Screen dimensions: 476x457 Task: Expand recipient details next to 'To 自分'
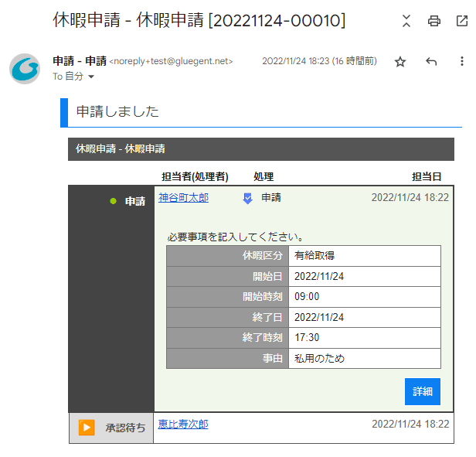tap(91, 77)
